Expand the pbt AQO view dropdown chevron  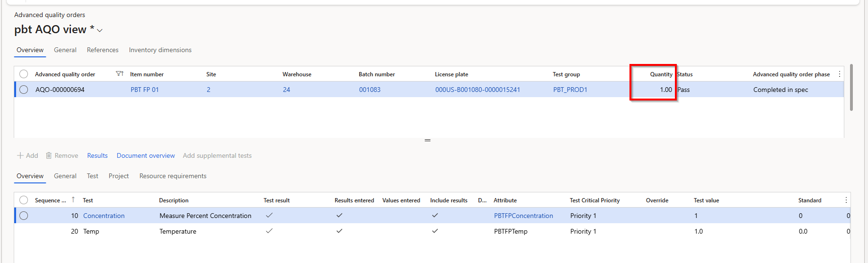point(100,30)
